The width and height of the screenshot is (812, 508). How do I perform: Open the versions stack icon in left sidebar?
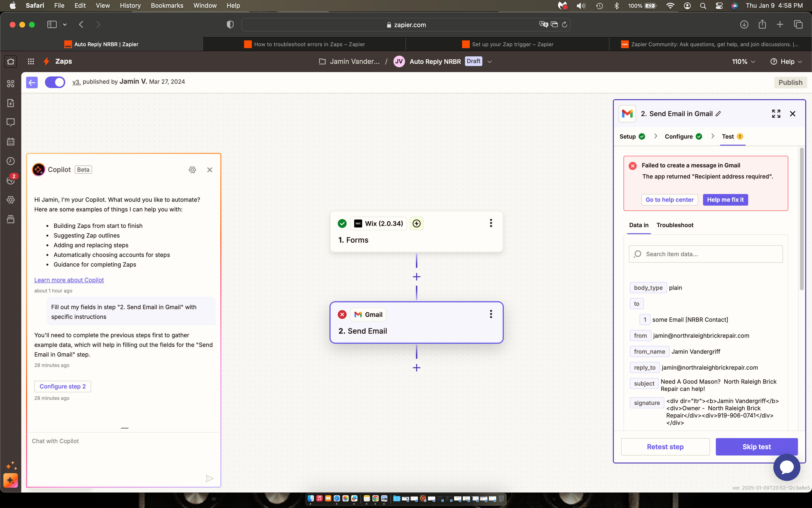pyautogui.click(x=11, y=219)
